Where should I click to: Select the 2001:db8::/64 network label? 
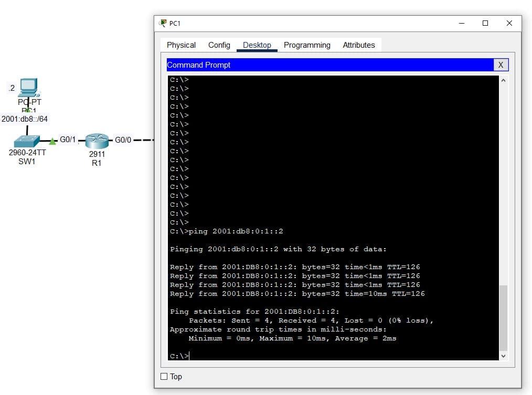pyautogui.click(x=25, y=119)
